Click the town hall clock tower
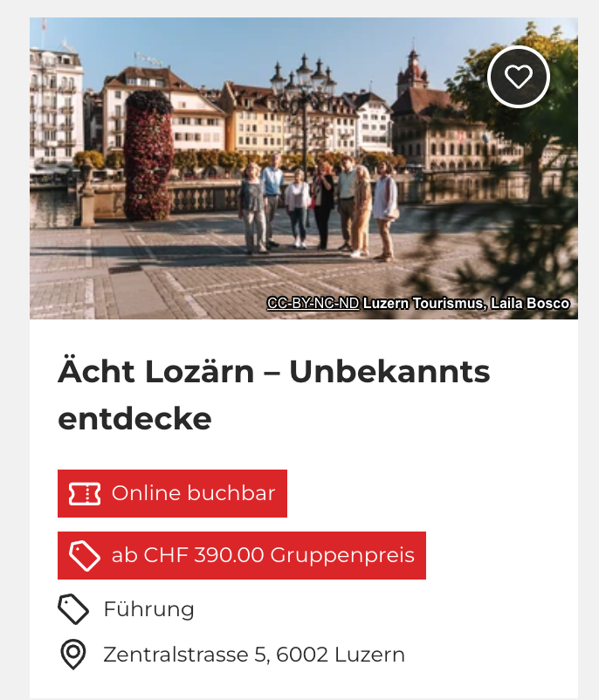Screen dimensions: 599x700 [412, 70]
